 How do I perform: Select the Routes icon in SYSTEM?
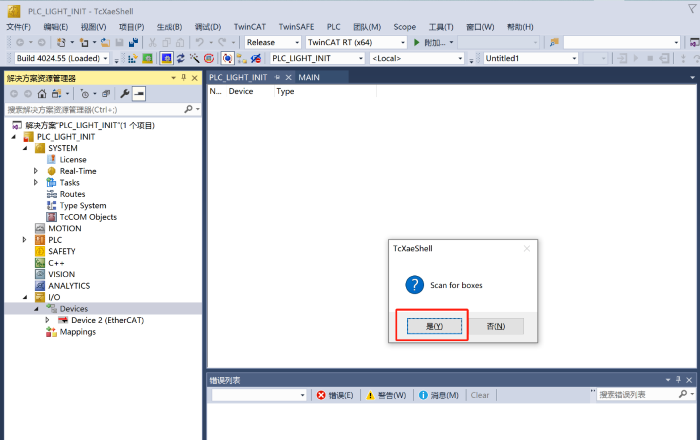pos(51,194)
